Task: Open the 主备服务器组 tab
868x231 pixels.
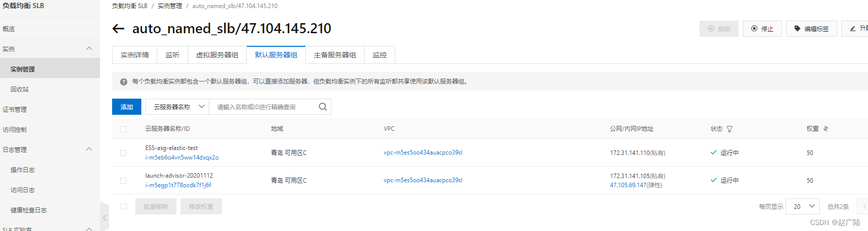Action: click(335, 55)
